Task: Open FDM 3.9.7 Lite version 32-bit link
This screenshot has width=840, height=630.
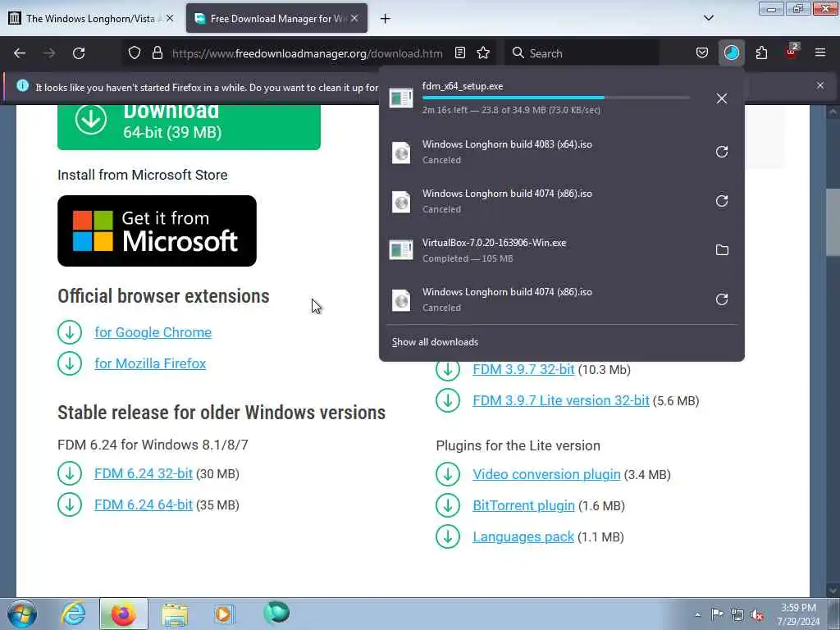Action: (x=561, y=400)
